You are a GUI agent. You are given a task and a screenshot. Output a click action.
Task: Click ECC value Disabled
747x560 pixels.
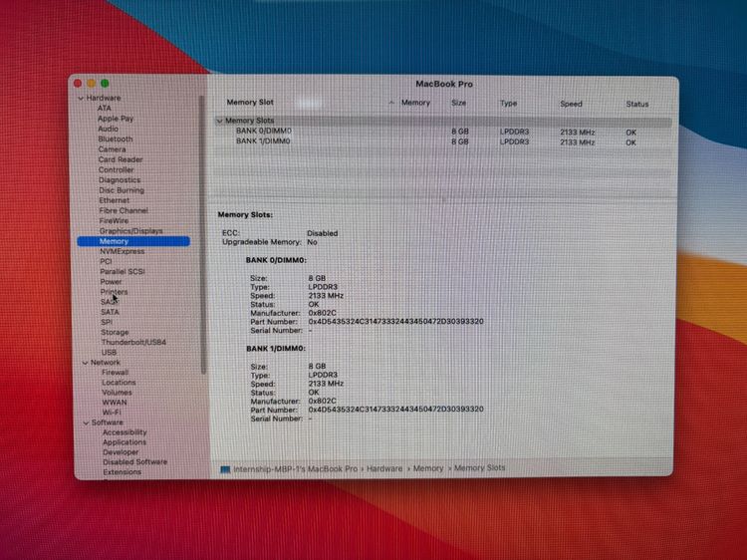(x=323, y=233)
